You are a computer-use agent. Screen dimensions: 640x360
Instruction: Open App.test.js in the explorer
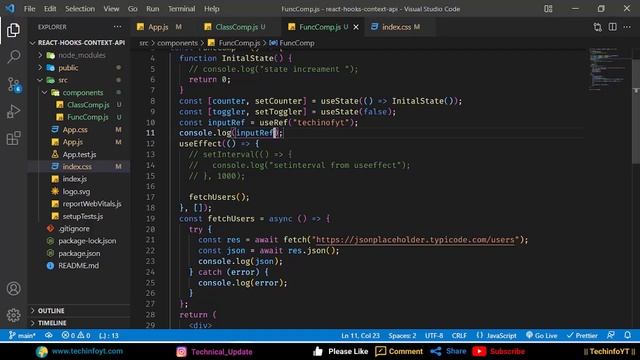pos(78,154)
